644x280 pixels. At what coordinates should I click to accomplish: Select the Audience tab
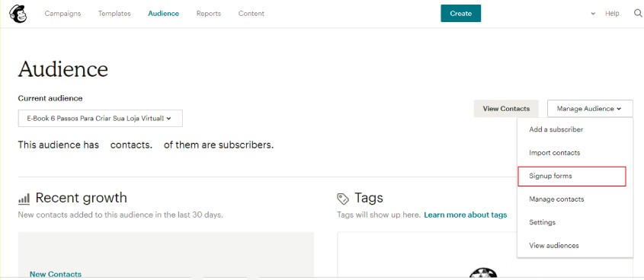point(163,14)
